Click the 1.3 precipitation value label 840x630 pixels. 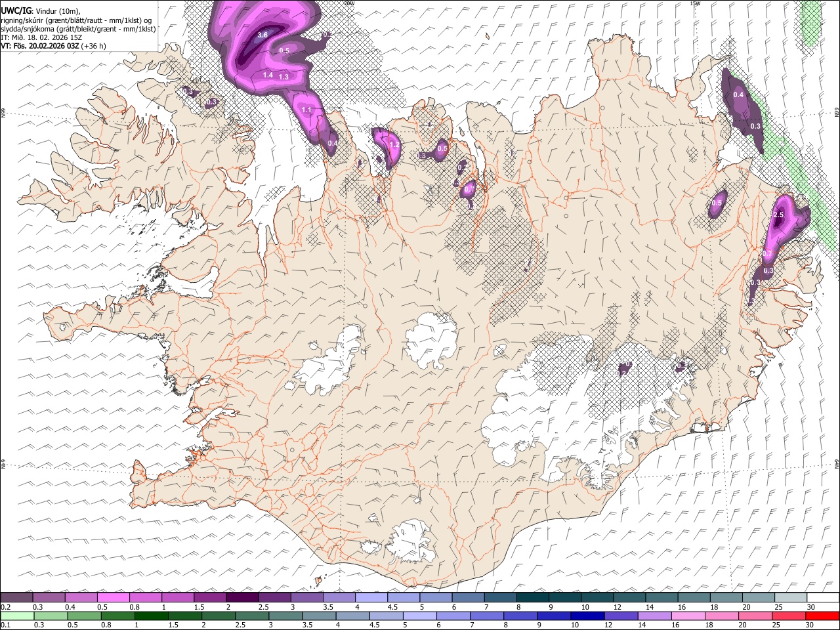coord(283,77)
